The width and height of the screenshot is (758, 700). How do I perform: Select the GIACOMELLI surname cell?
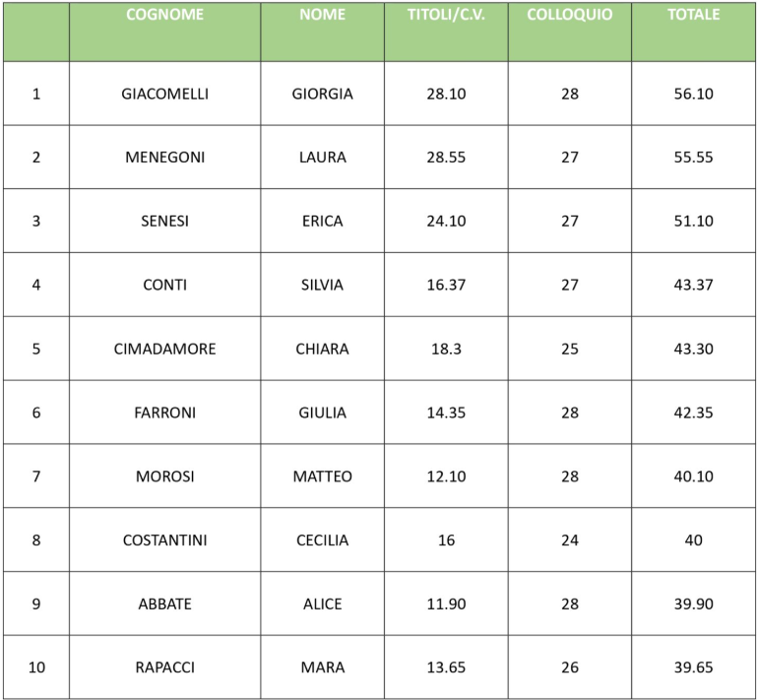click(x=164, y=94)
